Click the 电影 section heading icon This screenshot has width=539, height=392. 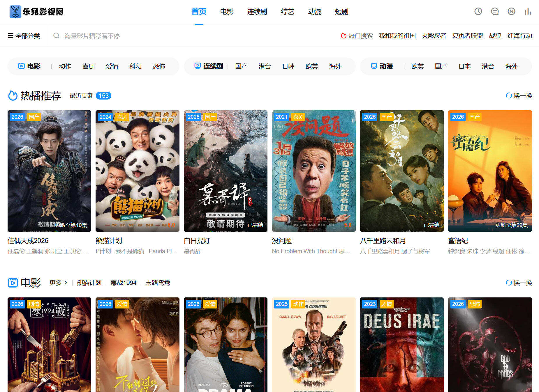tap(13, 283)
